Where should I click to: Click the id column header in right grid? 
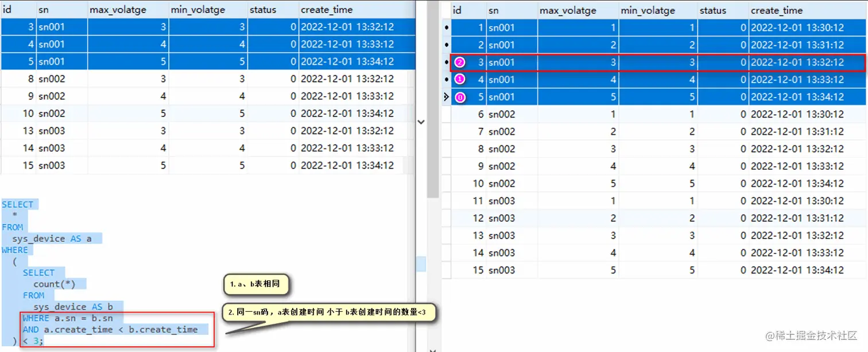click(x=468, y=10)
